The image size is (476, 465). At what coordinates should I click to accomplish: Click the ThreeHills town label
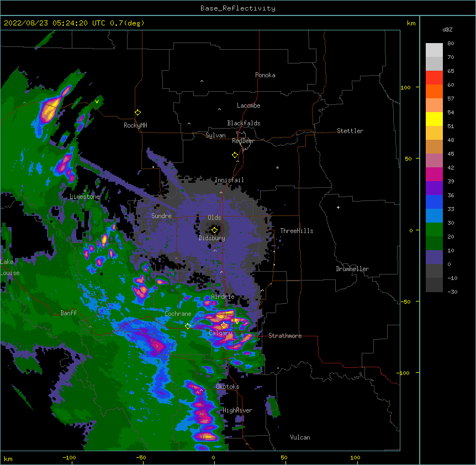click(297, 231)
